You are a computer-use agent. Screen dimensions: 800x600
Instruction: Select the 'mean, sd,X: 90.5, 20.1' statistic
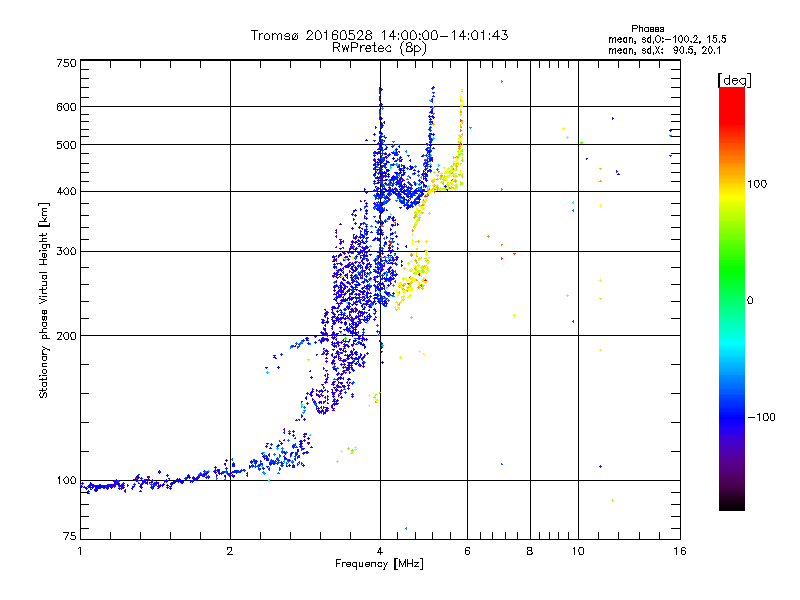[664, 50]
